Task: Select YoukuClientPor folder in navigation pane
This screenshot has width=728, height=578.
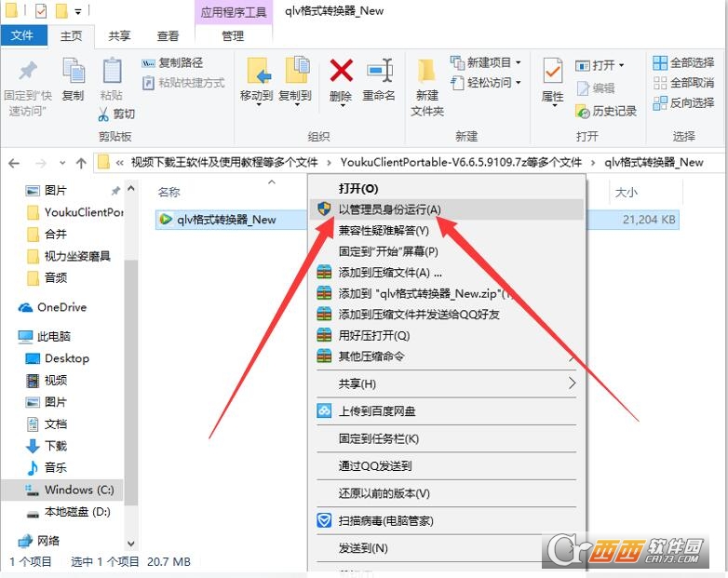Action: coord(74,212)
